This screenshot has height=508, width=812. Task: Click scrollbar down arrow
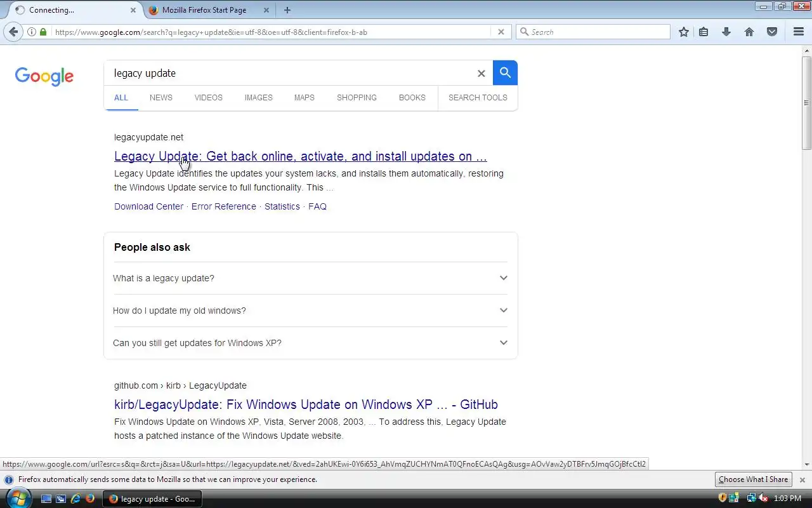[807, 465]
